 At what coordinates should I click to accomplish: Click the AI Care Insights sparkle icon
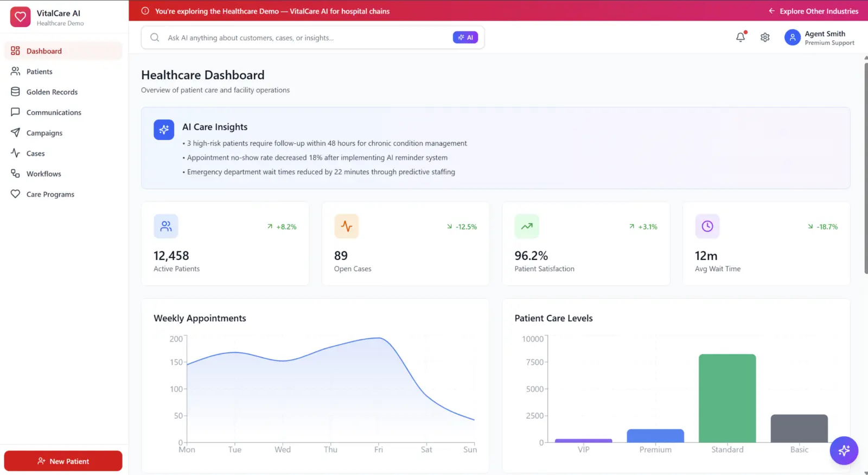point(164,130)
